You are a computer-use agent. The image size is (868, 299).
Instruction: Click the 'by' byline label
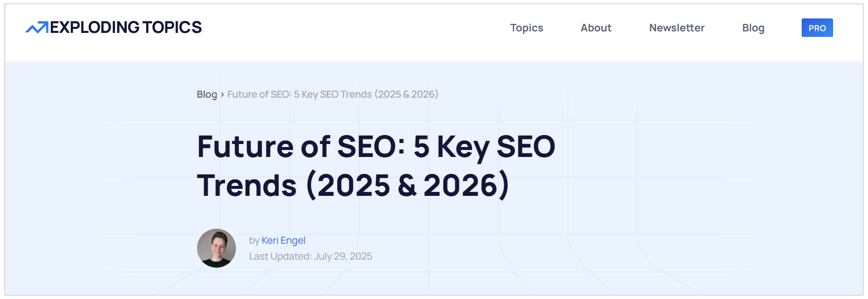(x=254, y=240)
